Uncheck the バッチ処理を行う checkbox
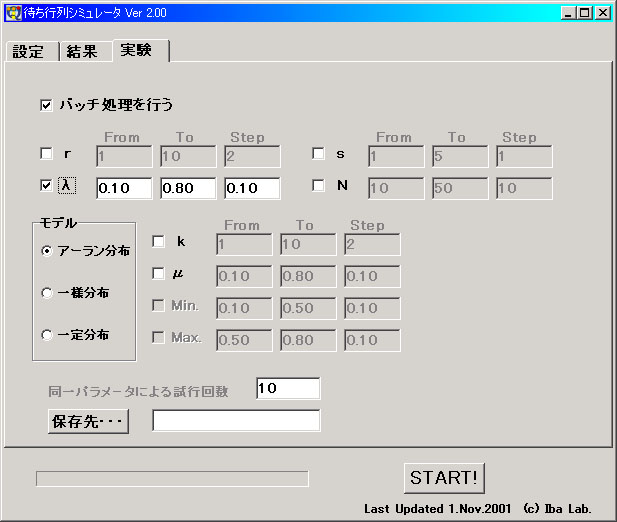The height and width of the screenshot is (522, 617). pos(46,104)
